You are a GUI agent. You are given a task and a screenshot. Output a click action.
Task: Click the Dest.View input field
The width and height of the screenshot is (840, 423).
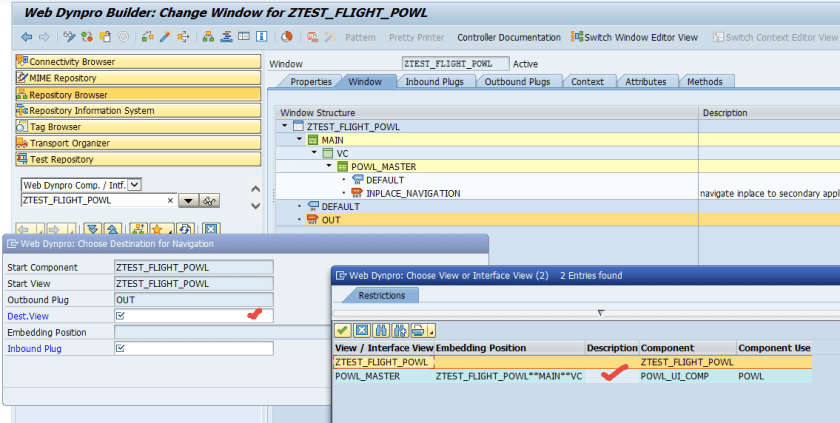pos(194,315)
